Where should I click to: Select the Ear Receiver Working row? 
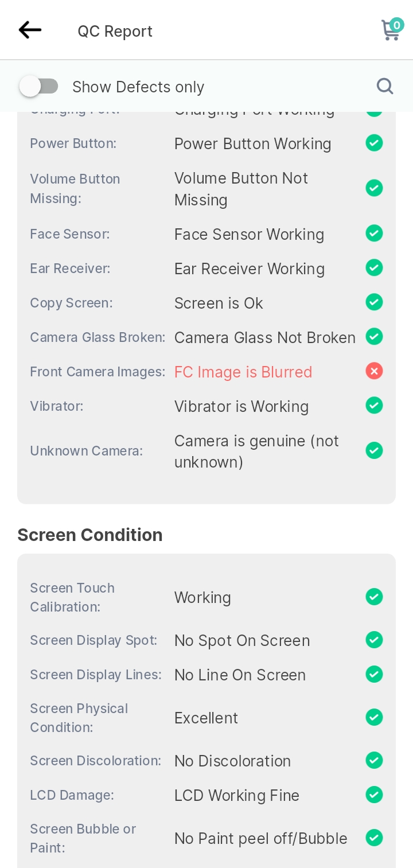tap(206, 268)
